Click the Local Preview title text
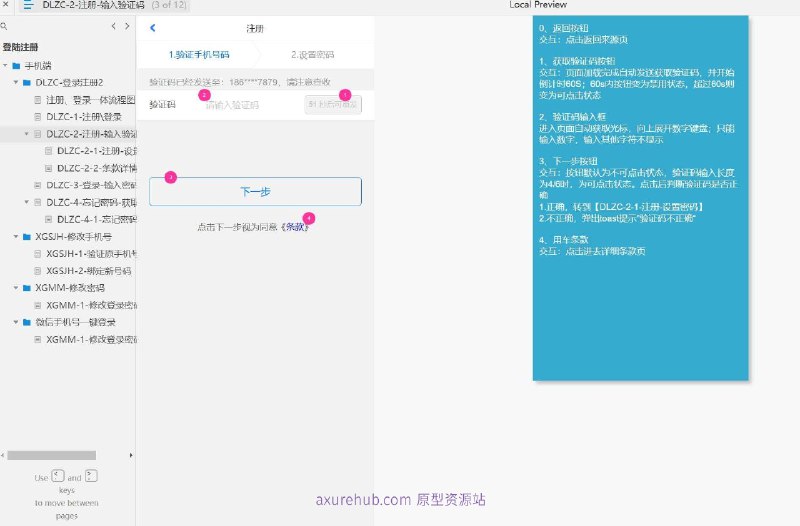Image resolution: width=800 pixels, height=526 pixels. 538,5
